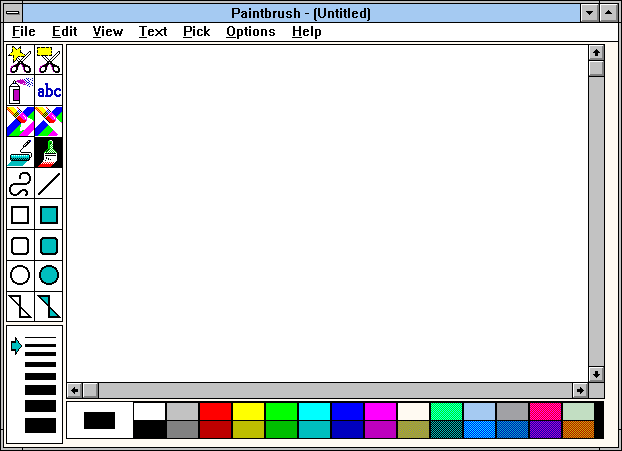Image resolution: width=622 pixels, height=451 pixels.
Task: Pick the dark gray color swatch
Action: [x=182, y=430]
